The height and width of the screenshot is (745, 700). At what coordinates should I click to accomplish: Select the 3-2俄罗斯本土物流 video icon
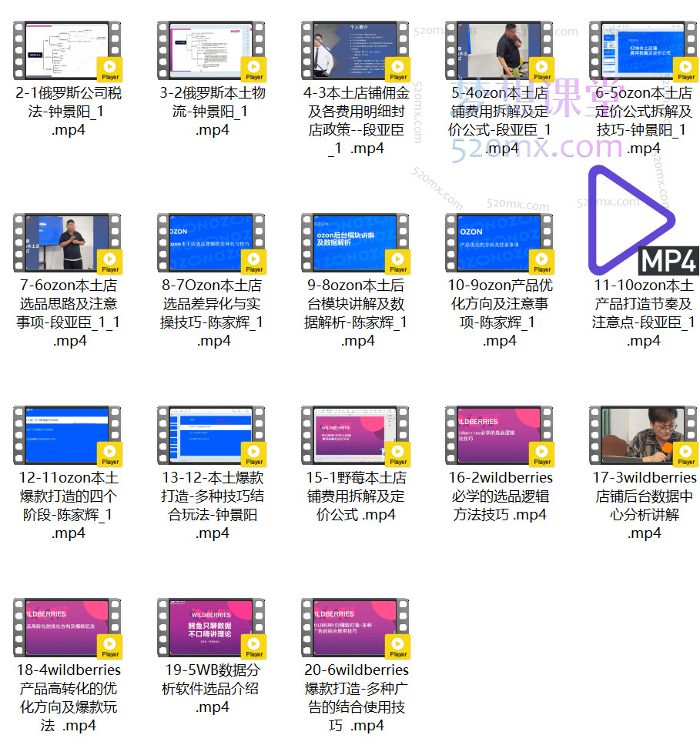tap(212, 50)
